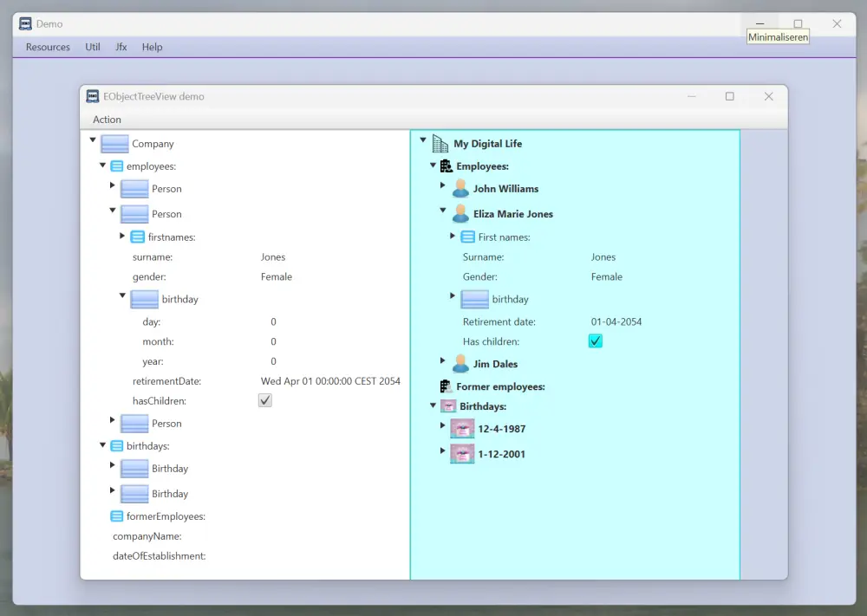Select the Jones surname value in left tree
Image resolution: width=867 pixels, height=616 pixels.
(x=273, y=257)
